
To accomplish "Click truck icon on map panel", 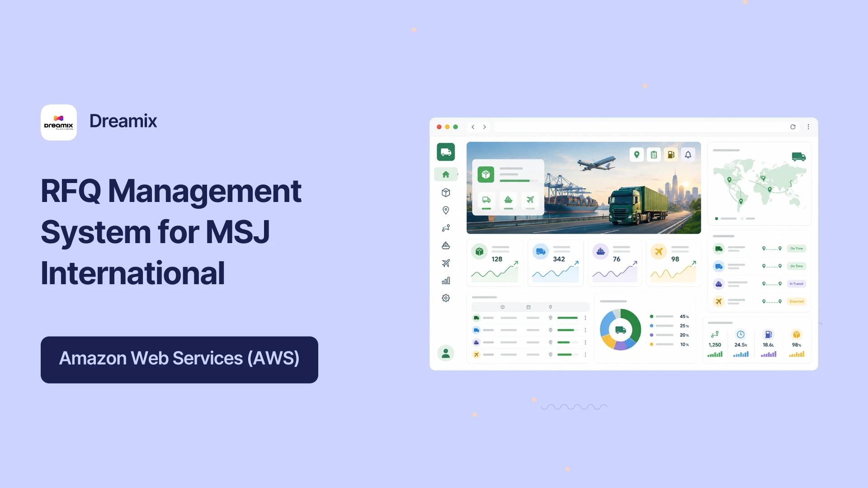I will click(x=799, y=157).
